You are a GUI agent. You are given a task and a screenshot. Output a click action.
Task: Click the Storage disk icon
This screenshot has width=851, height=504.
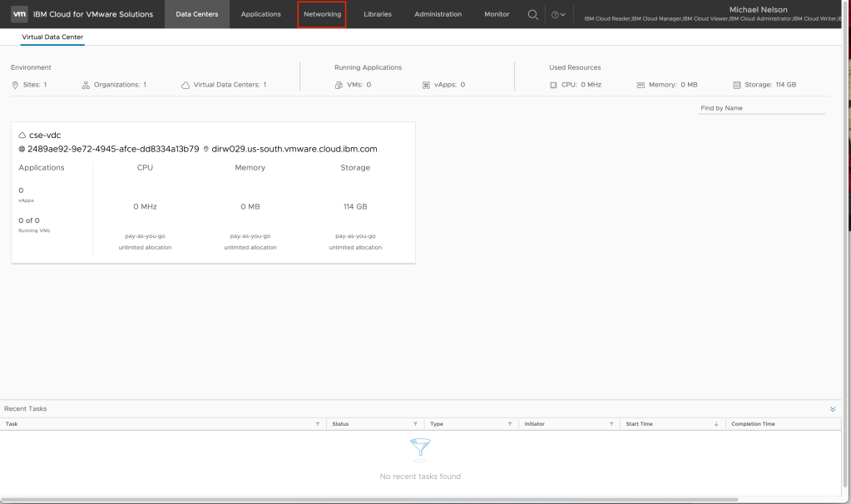tap(737, 85)
